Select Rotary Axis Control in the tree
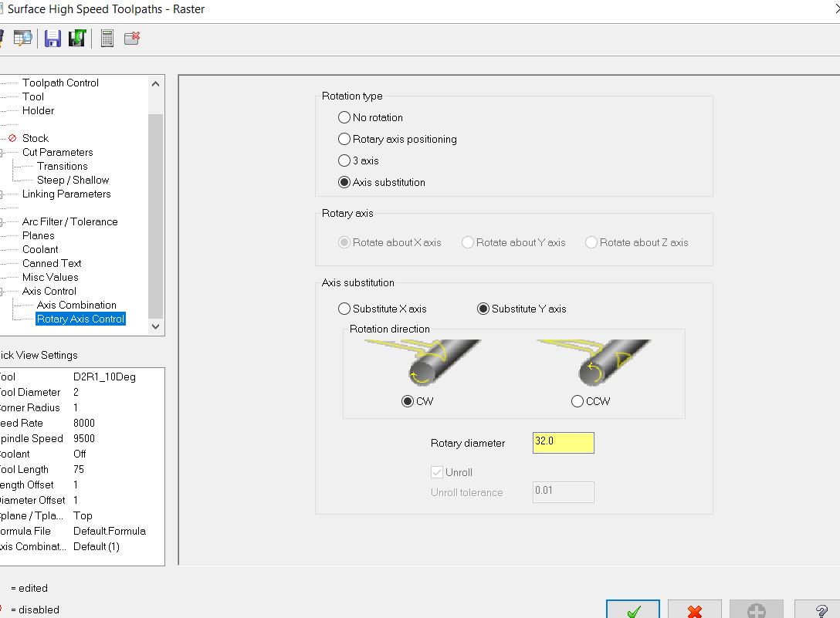The width and height of the screenshot is (840, 618). 80,319
